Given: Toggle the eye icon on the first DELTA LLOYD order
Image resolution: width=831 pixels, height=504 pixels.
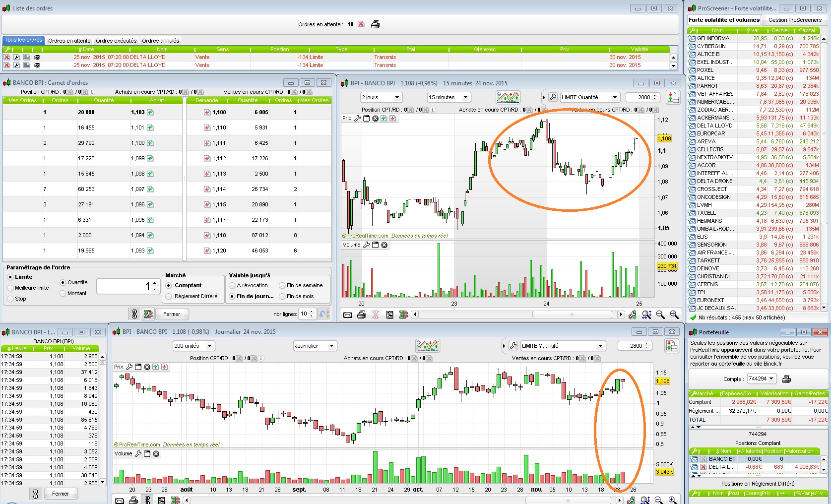Looking at the screenshot, I should click(37, 57).
